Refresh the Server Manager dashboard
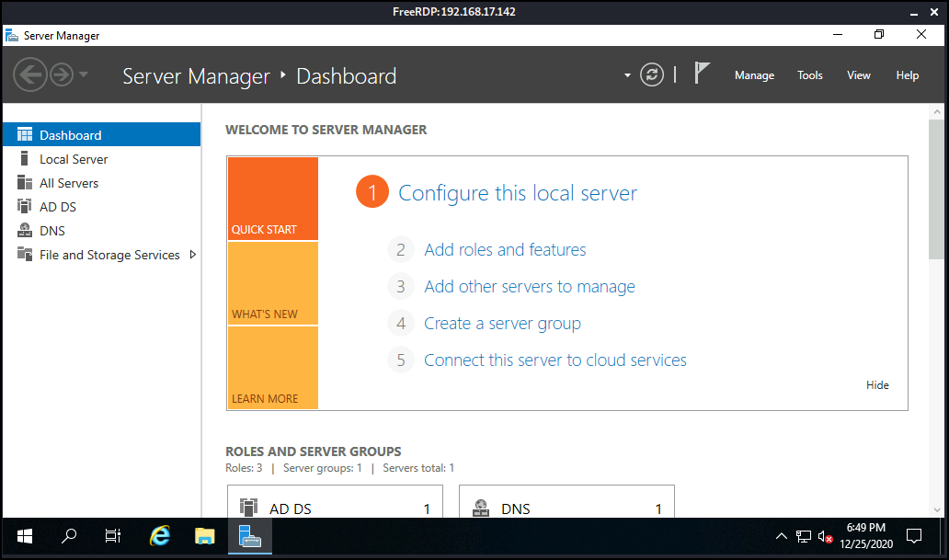 [652, 75]
